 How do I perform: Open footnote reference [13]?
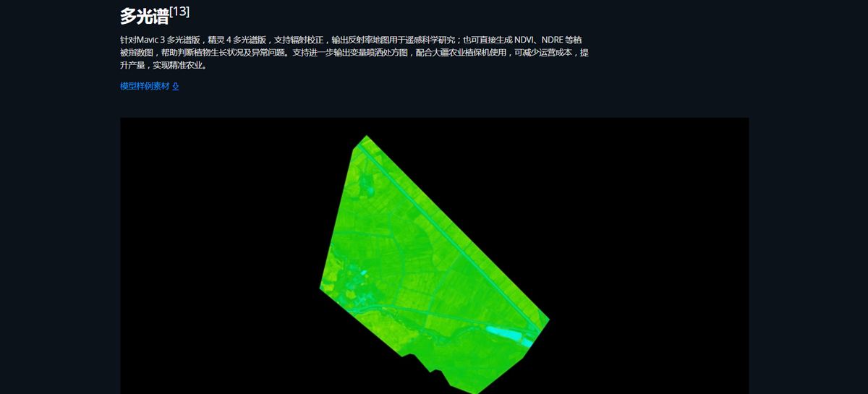pyautogui.click(x=179, y=11)
